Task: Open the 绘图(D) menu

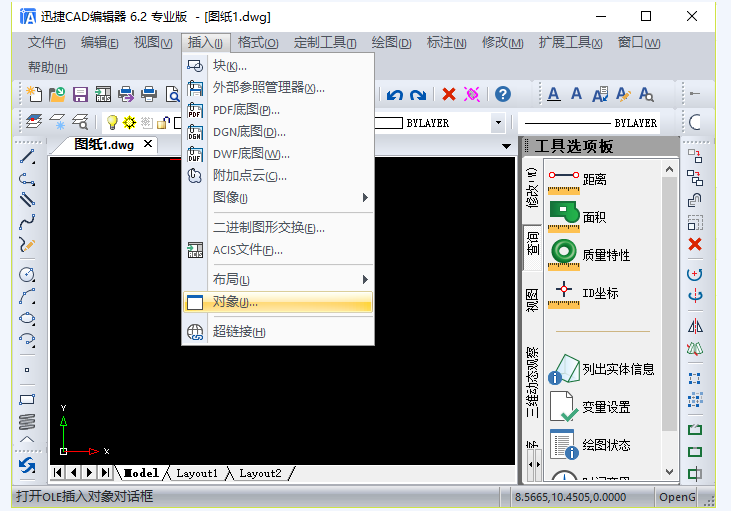Action: click(391, 43)
